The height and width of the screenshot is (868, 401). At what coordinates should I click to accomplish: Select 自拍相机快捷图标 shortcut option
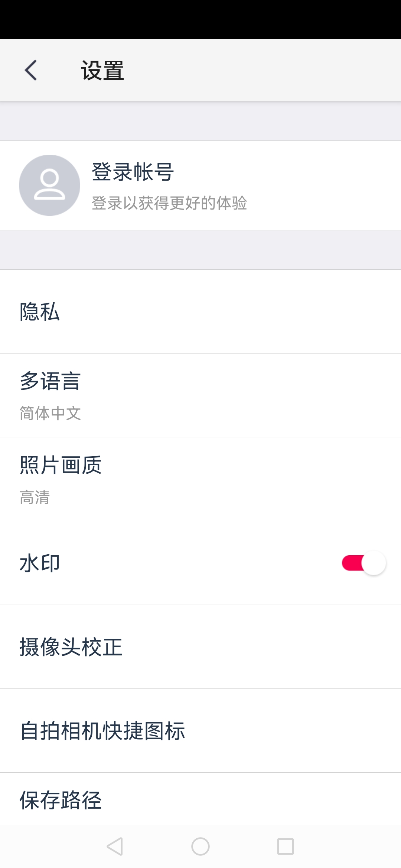(200, 731)
